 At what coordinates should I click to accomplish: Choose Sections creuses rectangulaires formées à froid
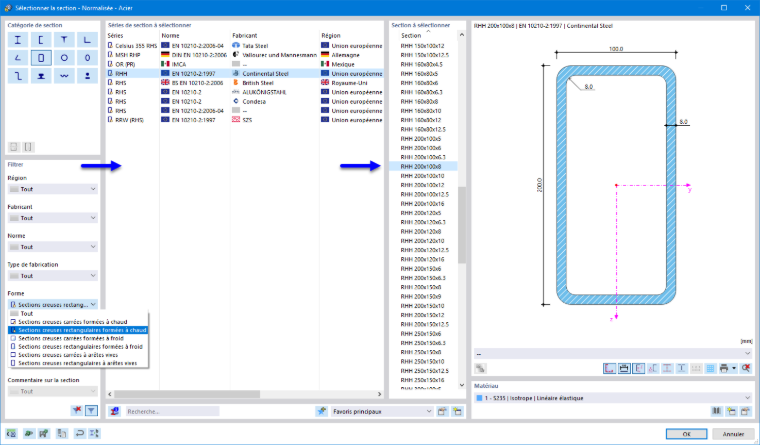78,347
